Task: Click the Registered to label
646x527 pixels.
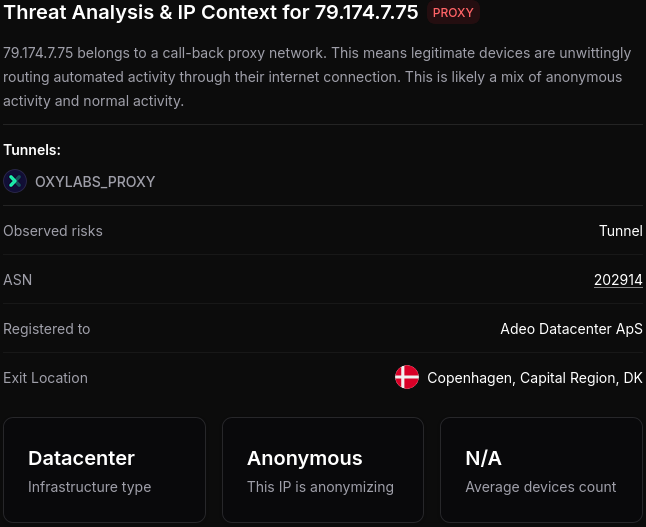Action: point(47,329)
